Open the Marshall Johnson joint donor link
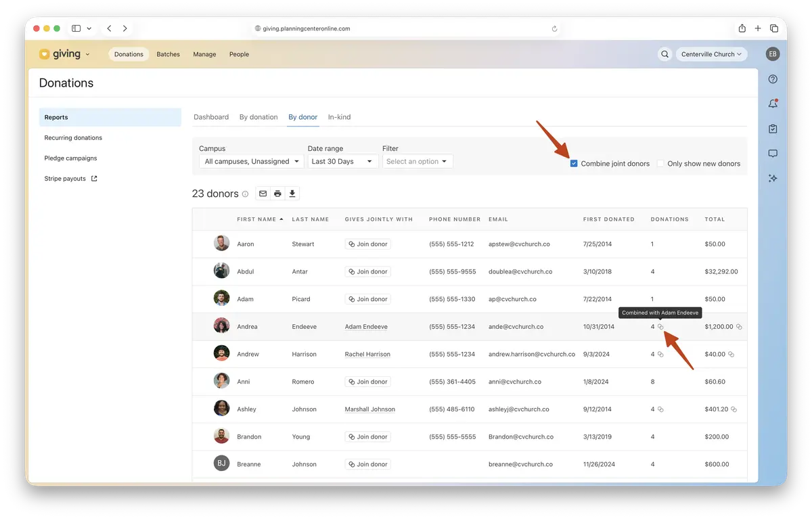The width and height of the screenshot is (812, 519). 370,409
